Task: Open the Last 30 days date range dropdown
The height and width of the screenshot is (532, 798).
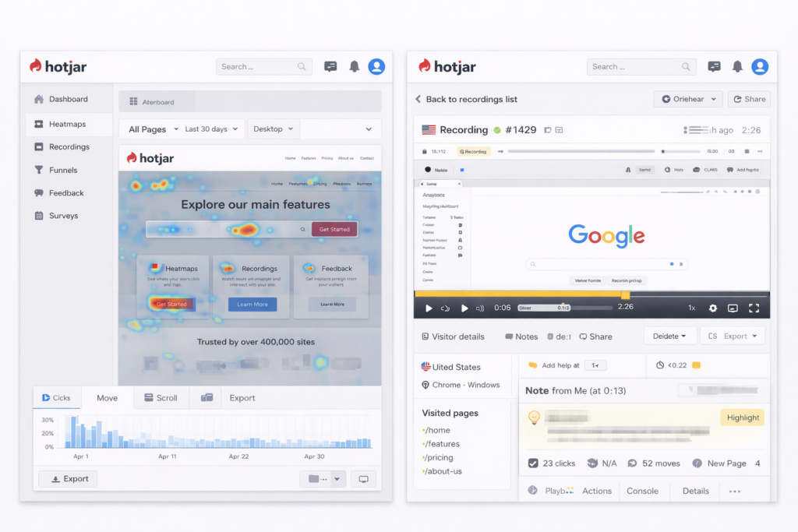Action: [x=212, y=129]
